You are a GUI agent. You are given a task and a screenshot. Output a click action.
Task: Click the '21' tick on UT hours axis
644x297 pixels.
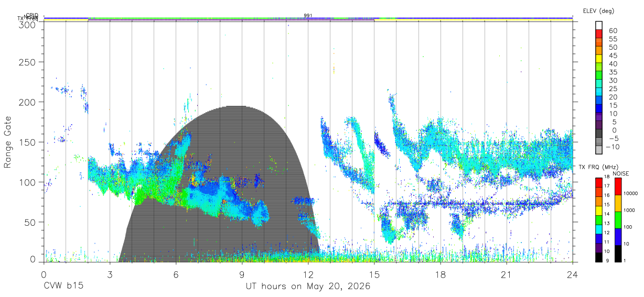point(506,274)
